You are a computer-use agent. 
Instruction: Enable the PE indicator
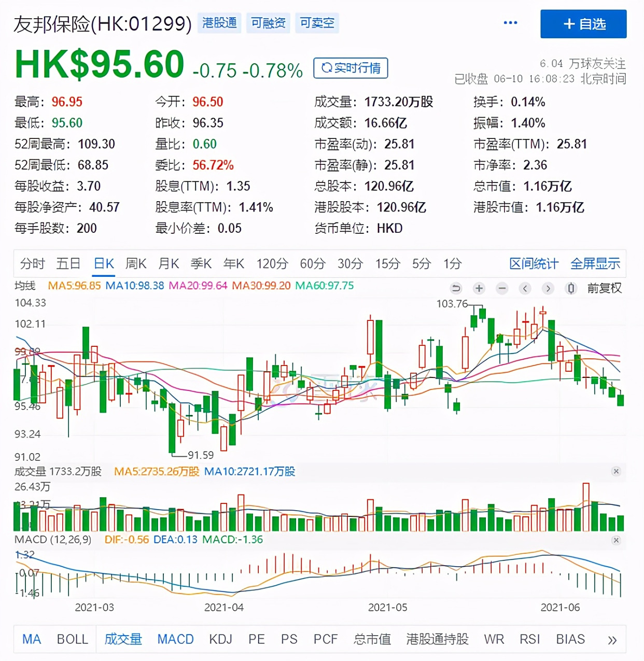257,639
